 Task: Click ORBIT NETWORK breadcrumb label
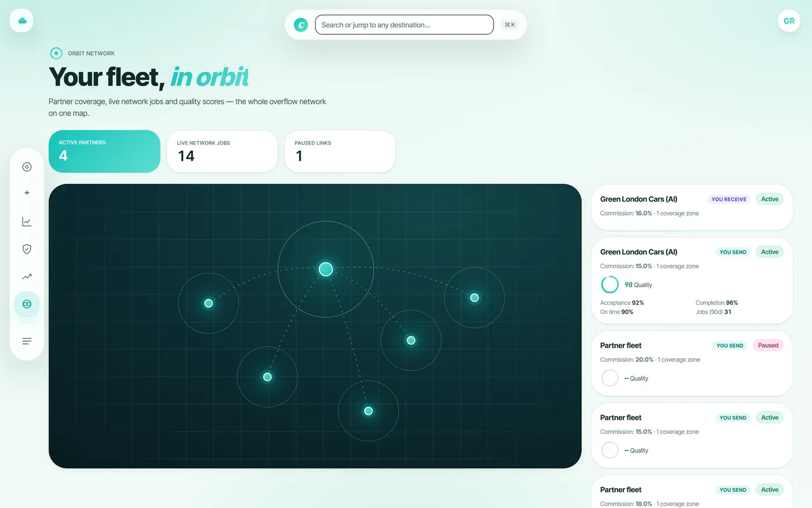point(91,53)
